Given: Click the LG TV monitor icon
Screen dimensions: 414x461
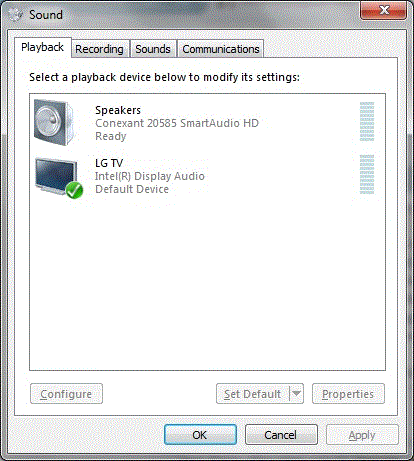Looking at the screenshot, I should coord(56,176).
